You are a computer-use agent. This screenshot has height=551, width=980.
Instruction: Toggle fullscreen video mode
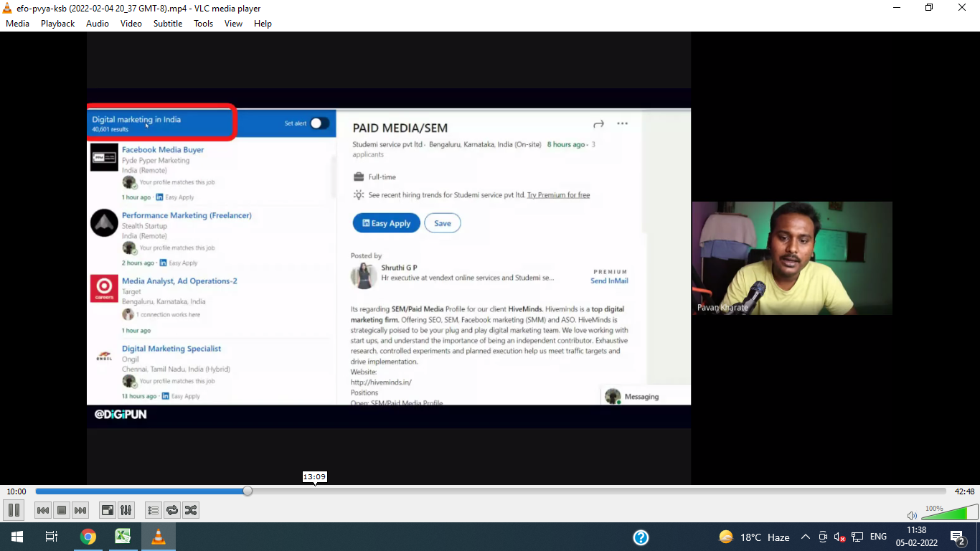[x=108, y=510]
